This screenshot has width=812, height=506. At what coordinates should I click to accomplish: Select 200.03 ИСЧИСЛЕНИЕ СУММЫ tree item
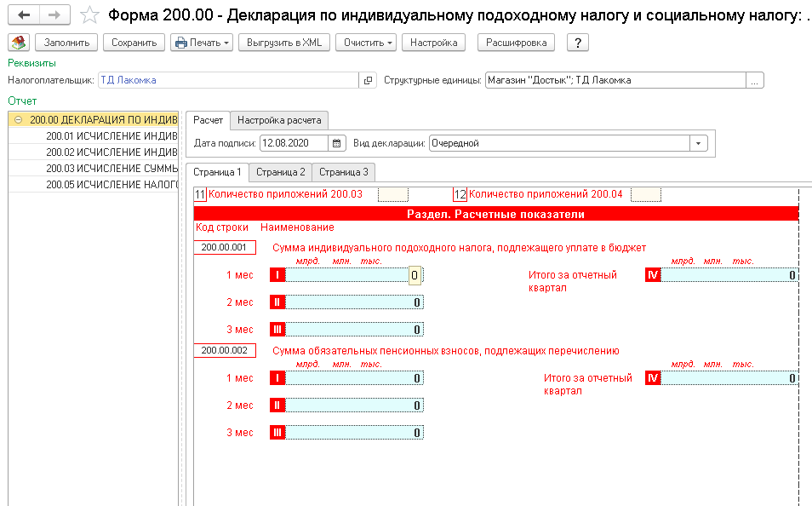click(111, 169)
